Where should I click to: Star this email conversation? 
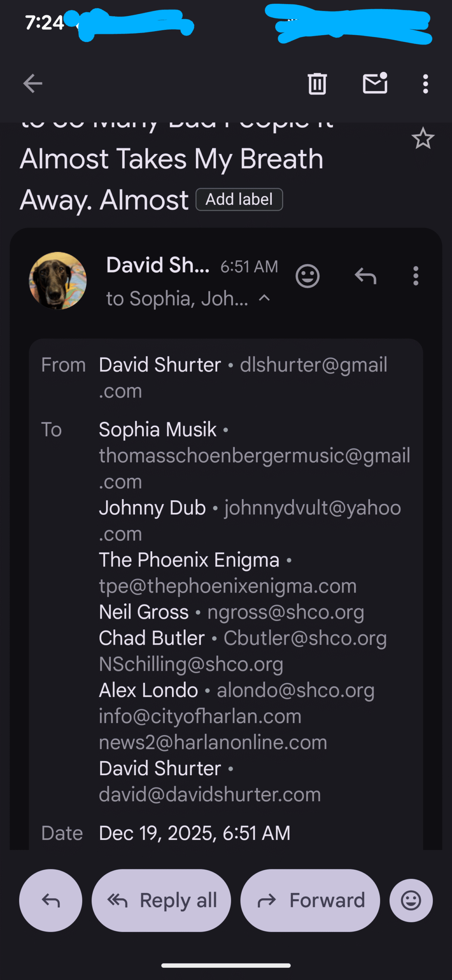coord(423,139)
